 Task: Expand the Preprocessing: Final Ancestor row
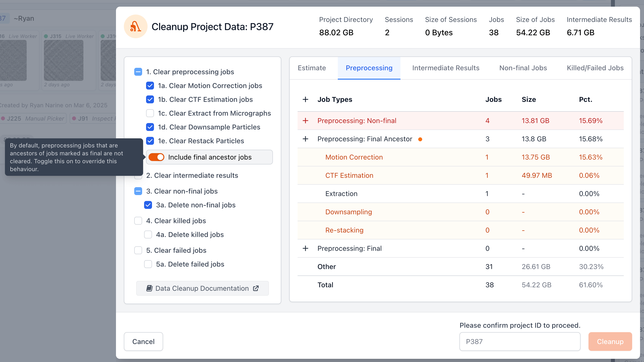[305, 139]
